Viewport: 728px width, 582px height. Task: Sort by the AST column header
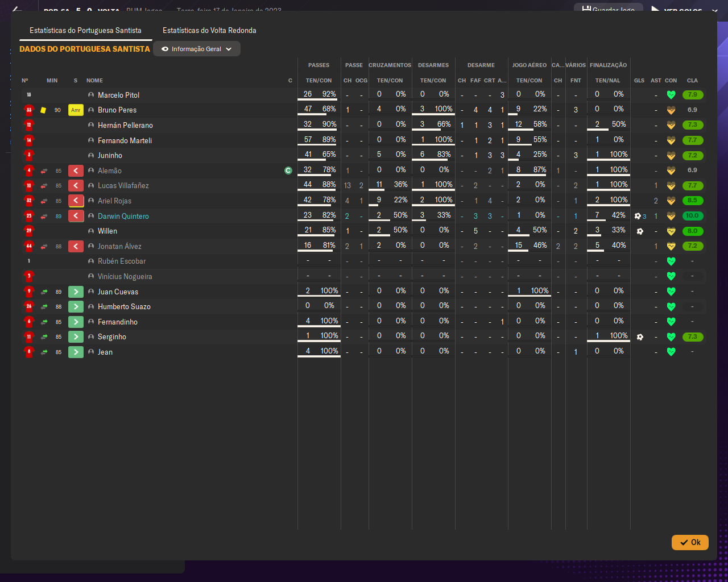(656, 81)
